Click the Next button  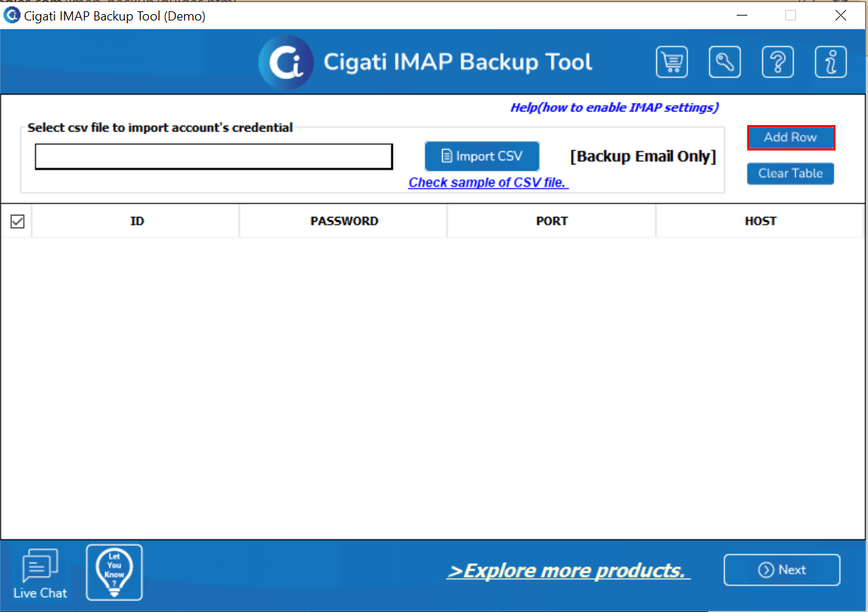pyautogui.click(x=782, y=570)
